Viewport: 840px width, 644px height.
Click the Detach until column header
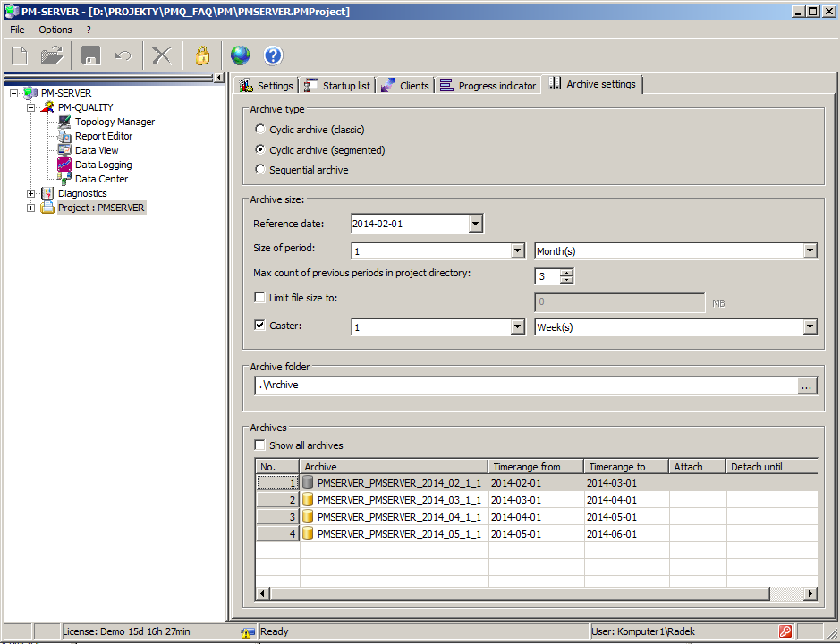(x=772, y=467)
